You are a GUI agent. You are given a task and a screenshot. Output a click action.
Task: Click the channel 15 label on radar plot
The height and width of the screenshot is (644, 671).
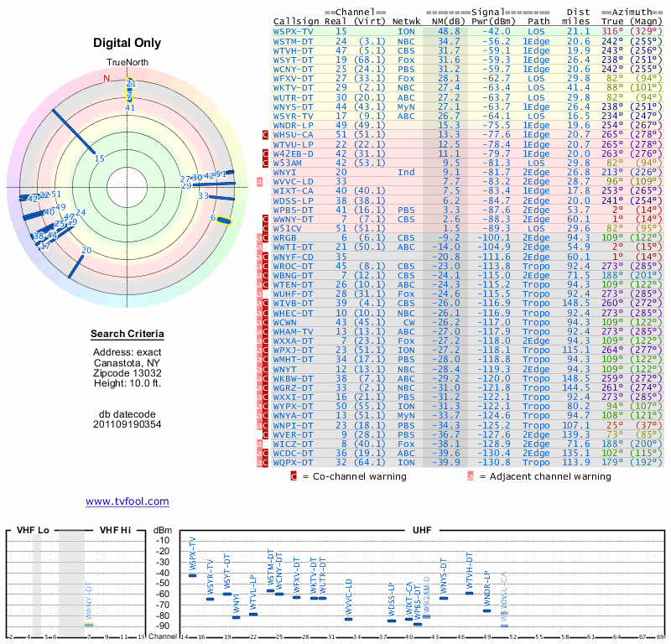click(99, 158)
